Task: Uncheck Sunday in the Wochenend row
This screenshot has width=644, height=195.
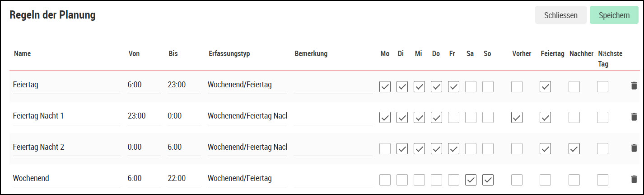Action: [x=488, y=180]
